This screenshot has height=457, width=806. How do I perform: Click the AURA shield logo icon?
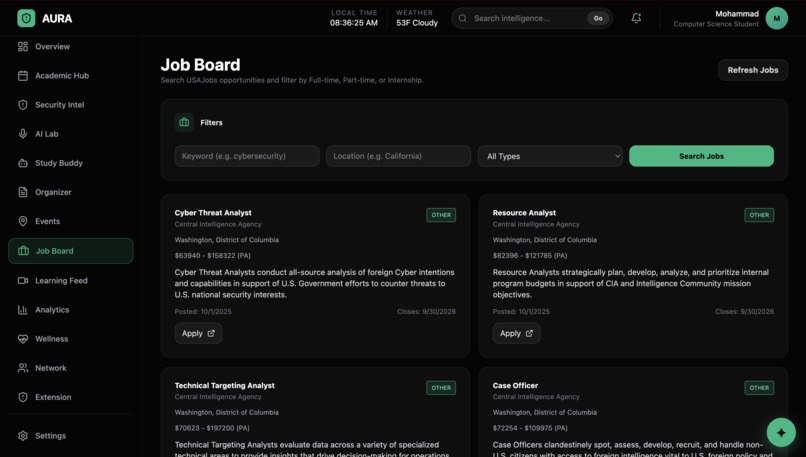[x=26, y=19]
